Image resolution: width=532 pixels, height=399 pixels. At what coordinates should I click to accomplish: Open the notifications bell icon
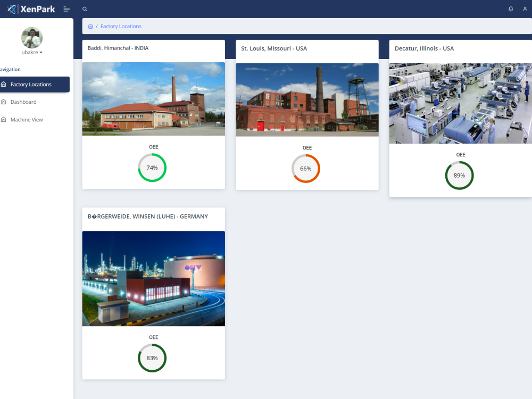pos(511,9)
